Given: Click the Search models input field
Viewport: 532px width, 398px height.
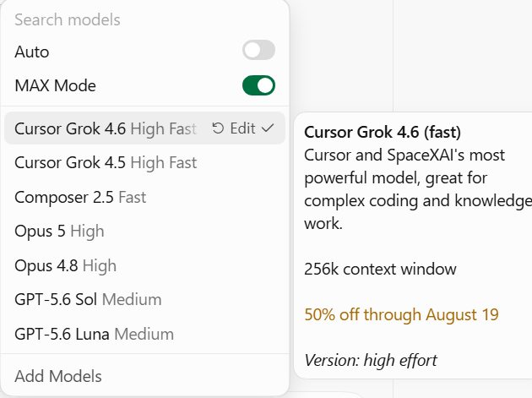Looking at the screenshot, I should point(145,19).
